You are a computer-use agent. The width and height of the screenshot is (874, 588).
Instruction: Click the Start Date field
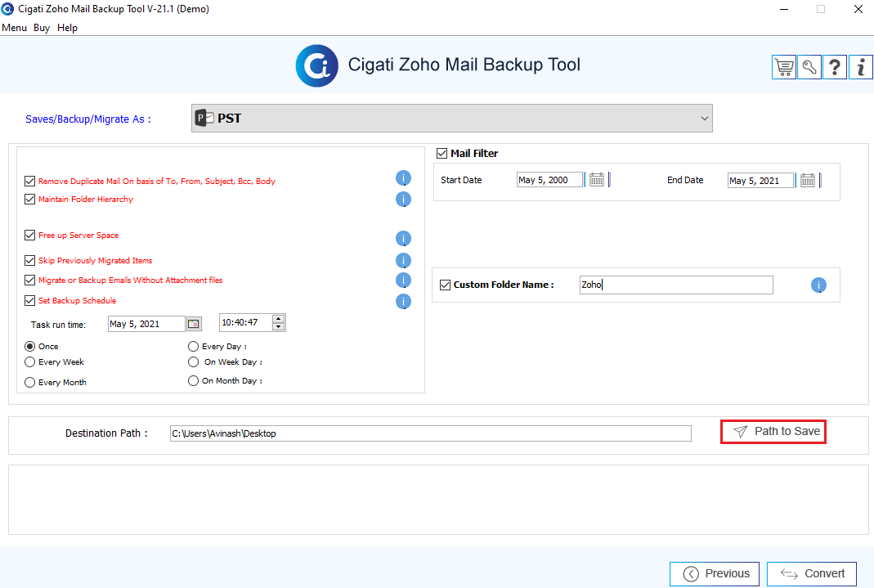549,180
